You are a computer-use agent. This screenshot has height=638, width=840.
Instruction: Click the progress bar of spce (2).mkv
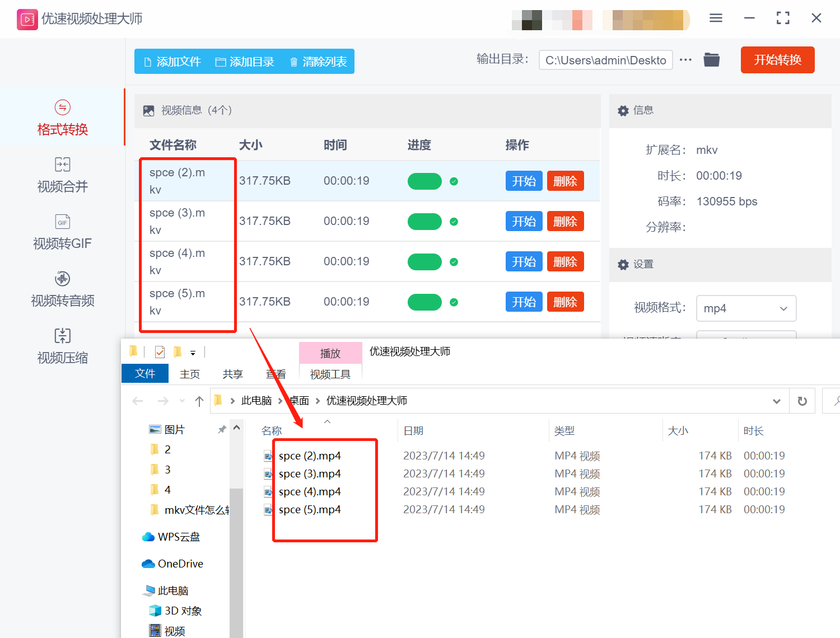click(424, 181)
